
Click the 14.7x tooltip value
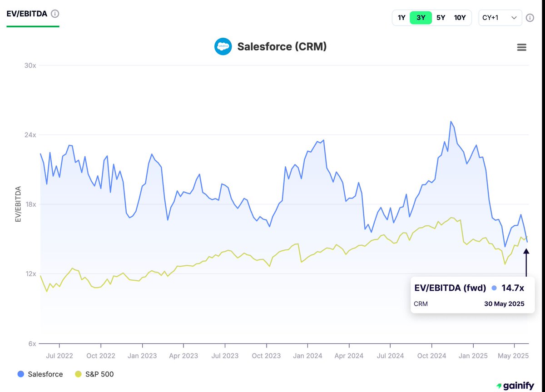coord(513,288)
